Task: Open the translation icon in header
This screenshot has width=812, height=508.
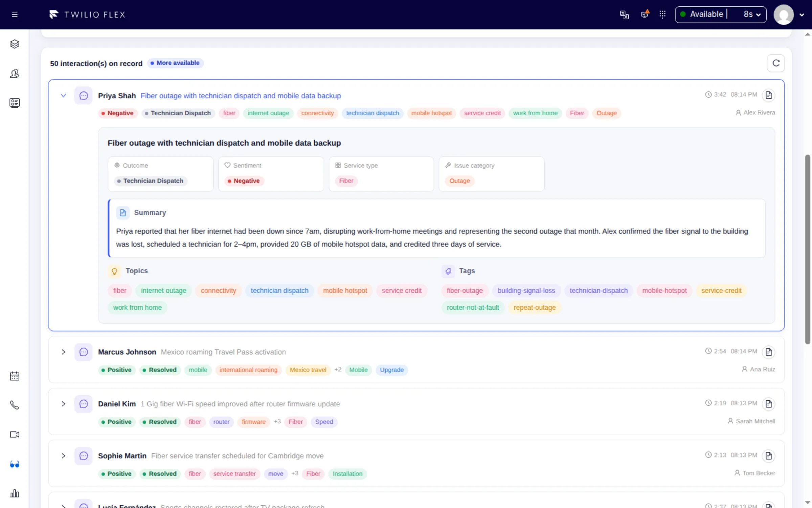Action: pyautogui.click(x=624, y=15)
